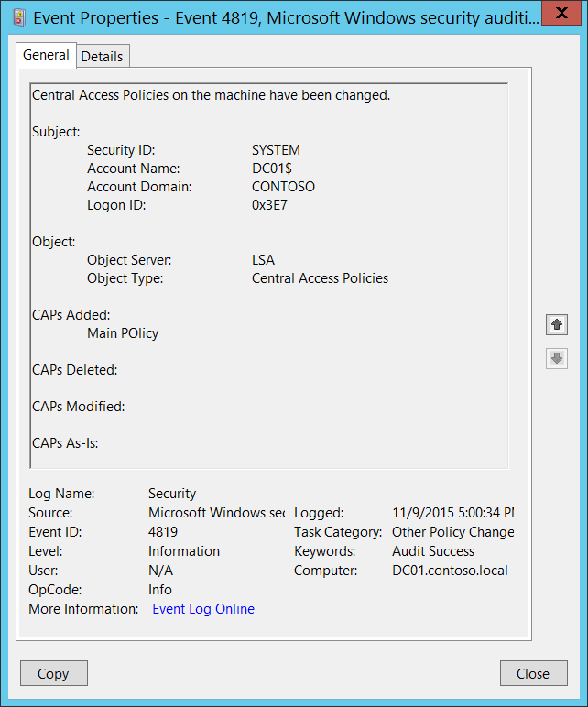The height and width of the screenshot is (707, 588).
Task: Click the 'Main POlicy' entry under CAPs Added
Action: (x=123, y=333)
